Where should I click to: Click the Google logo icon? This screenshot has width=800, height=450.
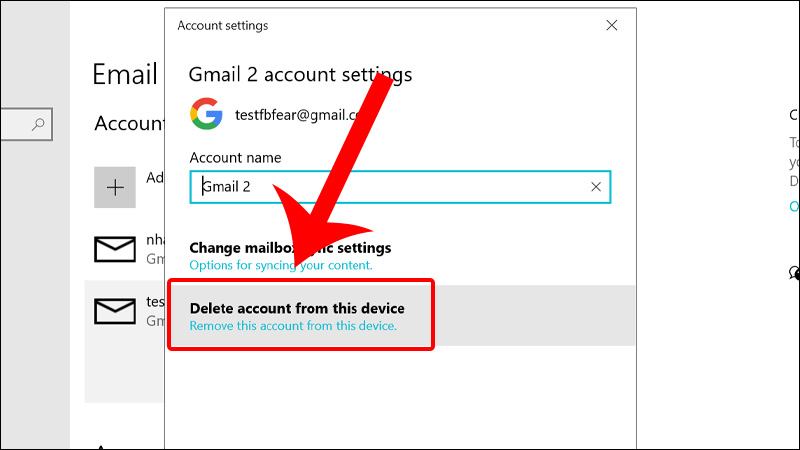[x=206, y=114]
